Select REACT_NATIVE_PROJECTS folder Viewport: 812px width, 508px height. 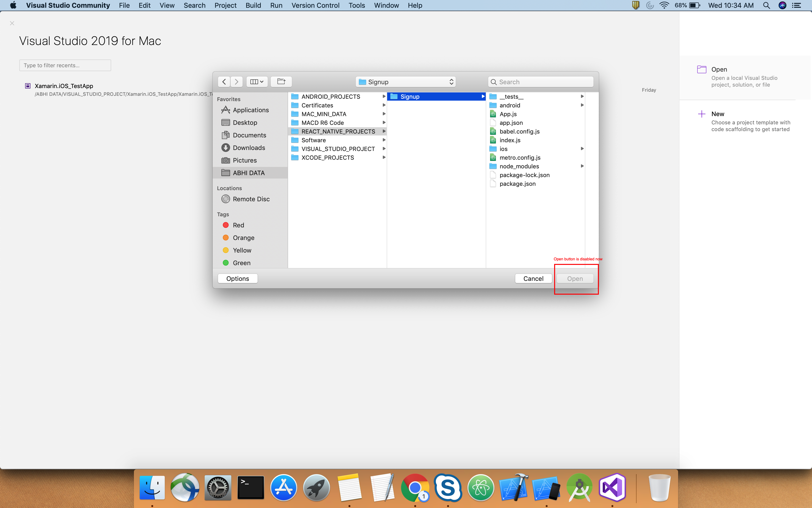[337, 131]
